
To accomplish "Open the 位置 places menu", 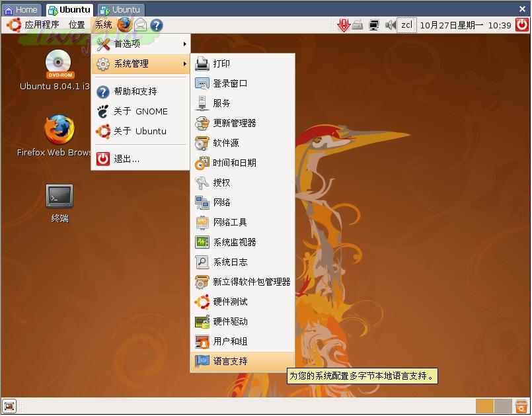I will click(77, 24).
